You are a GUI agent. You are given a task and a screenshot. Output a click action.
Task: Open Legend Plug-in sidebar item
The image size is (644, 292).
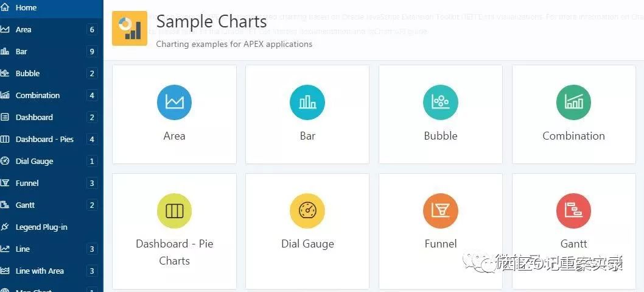41,227
